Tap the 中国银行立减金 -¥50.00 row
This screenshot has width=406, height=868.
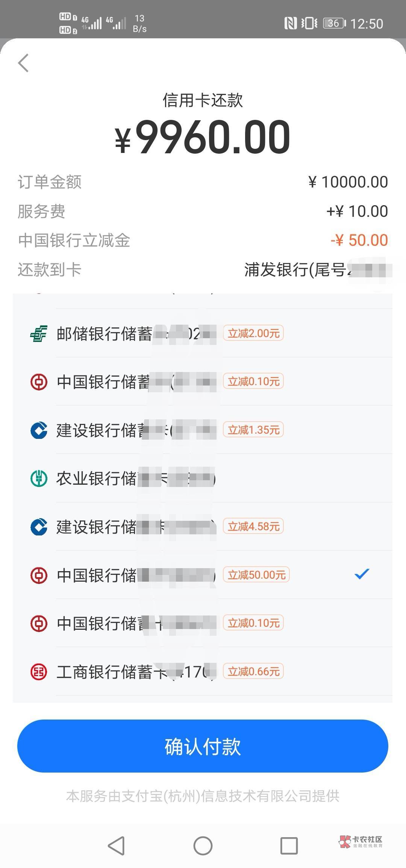pos(203,240)
